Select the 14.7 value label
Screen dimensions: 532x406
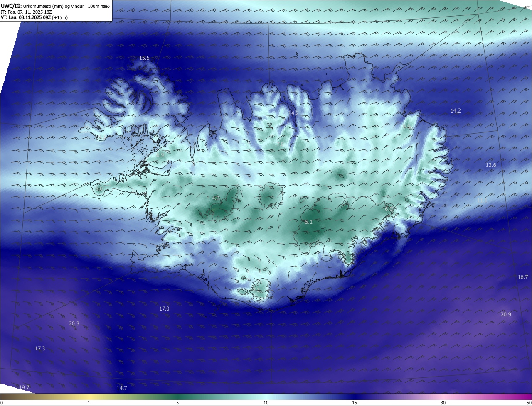point(121,389)
